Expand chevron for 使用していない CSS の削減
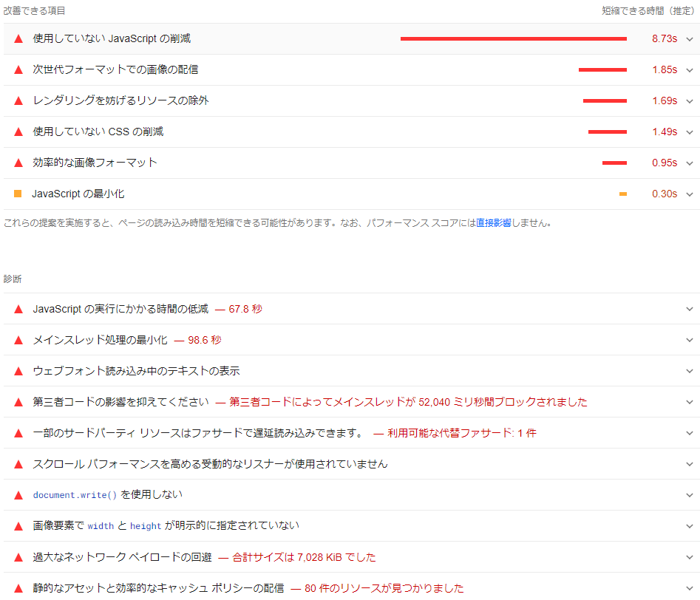This screenshot has height=600, width=700. coord(690,132)
